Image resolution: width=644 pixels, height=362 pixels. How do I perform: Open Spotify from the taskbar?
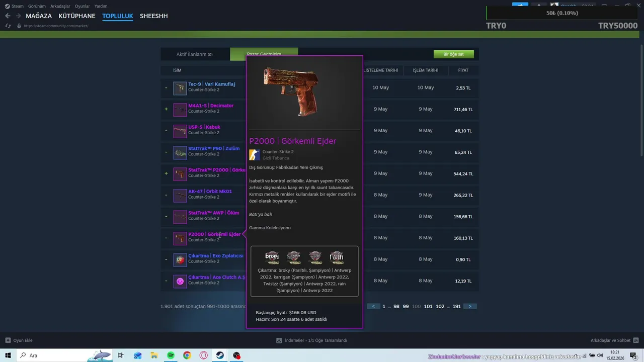[171, 355]
